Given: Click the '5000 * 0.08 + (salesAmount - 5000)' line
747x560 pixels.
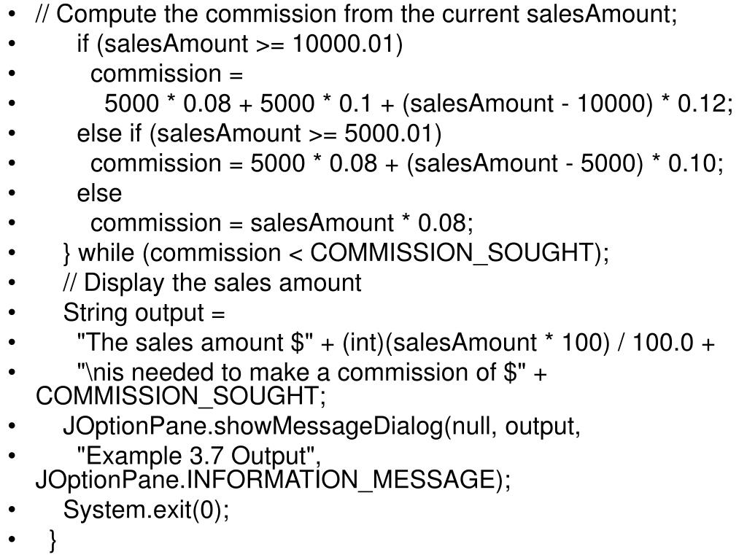Looking at the screenshot, I should 407,164.
